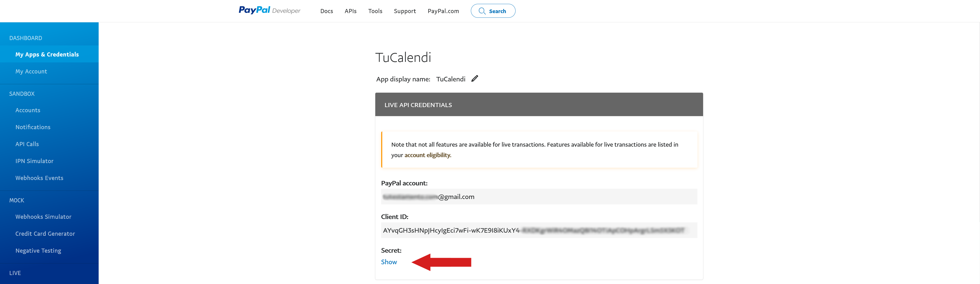The height and width of the screenshot is (284, 980).
Task: Go to the Tools page
Action: [375, 11]
